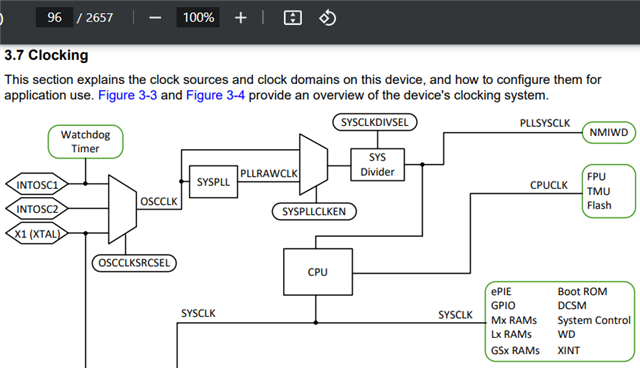Click the DCSM entry
Screen dimensions: 640x368
tap(572, 306)
